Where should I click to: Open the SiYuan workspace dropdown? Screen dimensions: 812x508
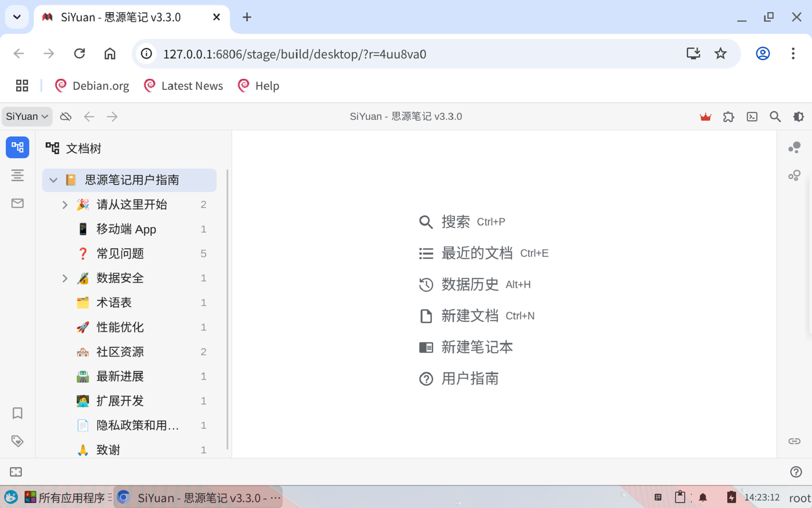click(26, 116)
